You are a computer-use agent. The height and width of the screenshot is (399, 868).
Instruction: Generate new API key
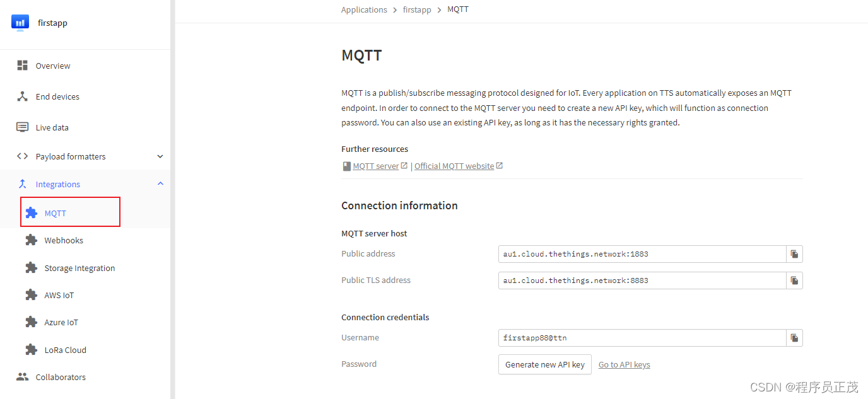[545, 364]
